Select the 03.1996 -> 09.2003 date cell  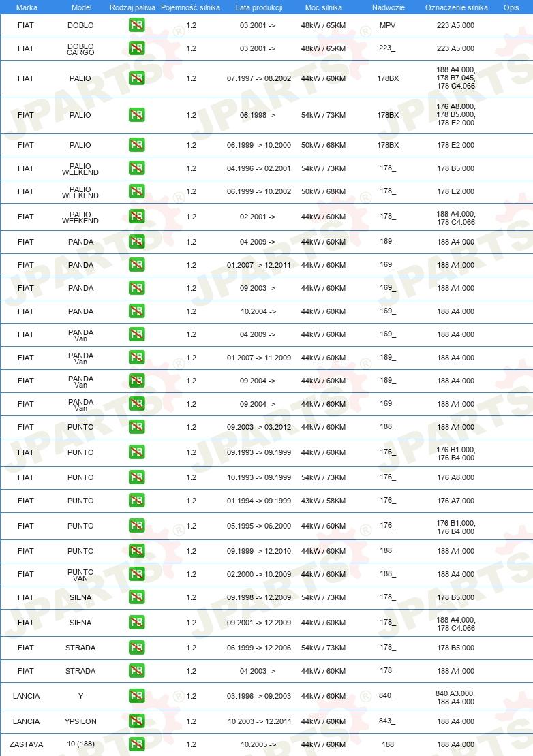pyautogui.click(x=259, y=696)
